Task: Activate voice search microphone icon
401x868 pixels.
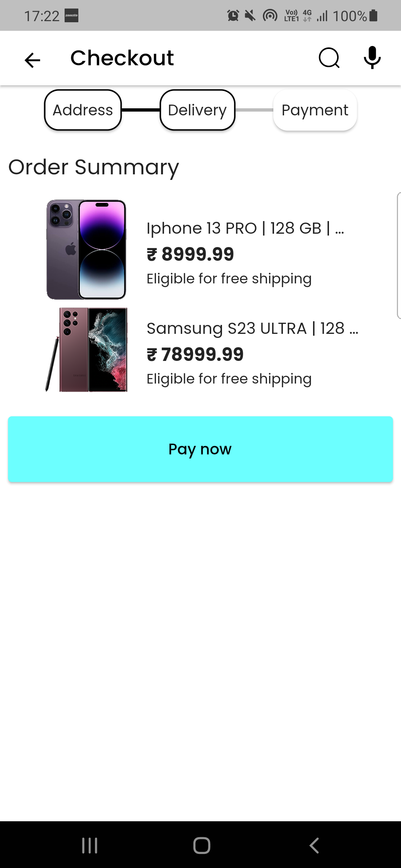Action: coord(372,58)
